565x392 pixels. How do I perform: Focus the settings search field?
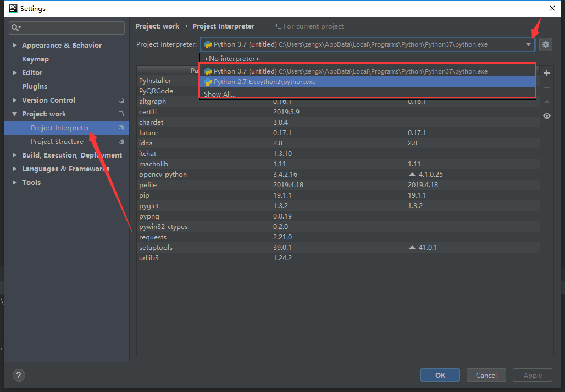(67, 27)
